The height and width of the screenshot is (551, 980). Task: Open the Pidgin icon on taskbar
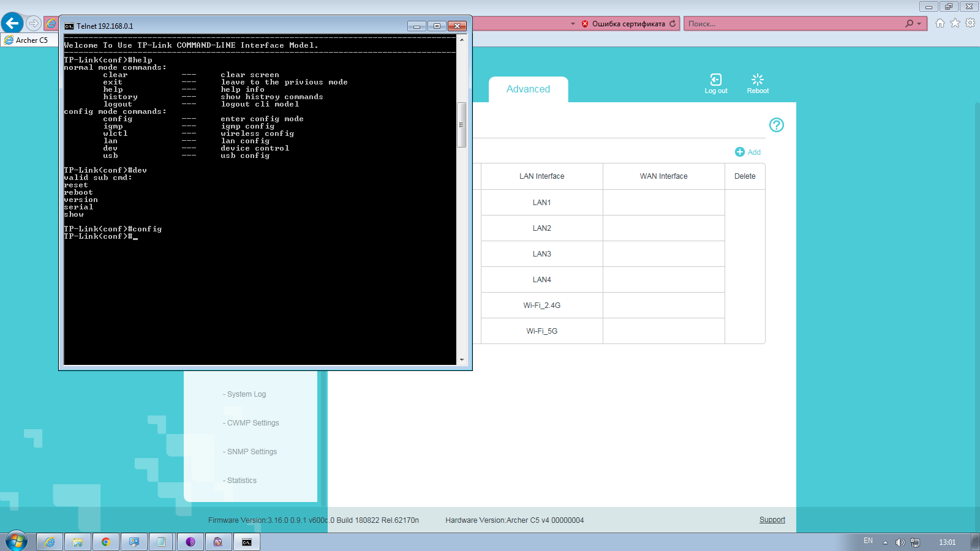tap(218, 542)
